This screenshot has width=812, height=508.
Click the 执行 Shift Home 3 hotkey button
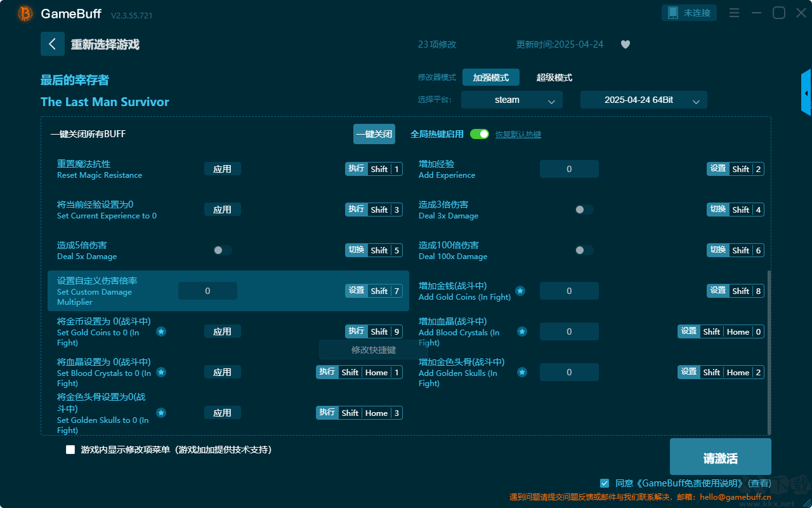click(x=360, y=413)
